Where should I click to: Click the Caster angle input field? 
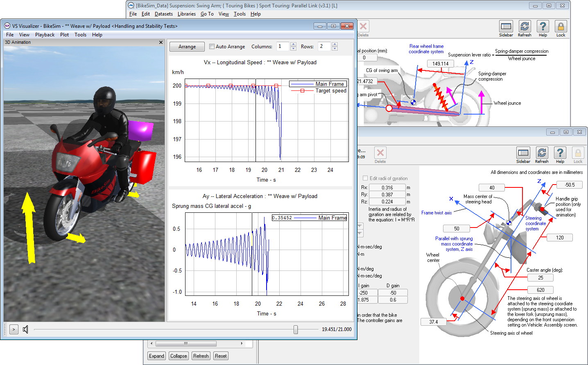pyautogui.click(x=540, y=278)
